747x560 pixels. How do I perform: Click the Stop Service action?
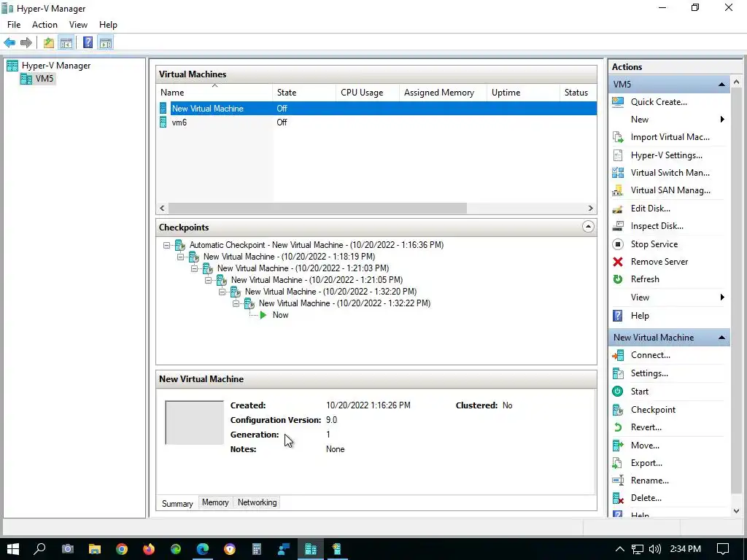click(654, 244)
